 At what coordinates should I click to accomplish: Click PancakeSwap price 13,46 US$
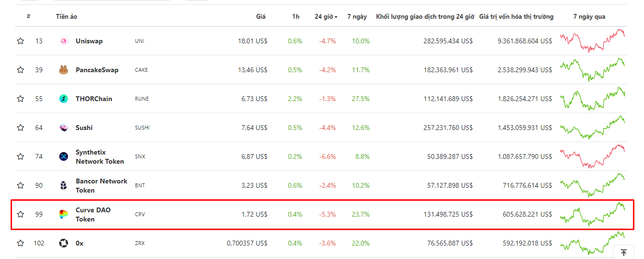(x=253, y=70)
